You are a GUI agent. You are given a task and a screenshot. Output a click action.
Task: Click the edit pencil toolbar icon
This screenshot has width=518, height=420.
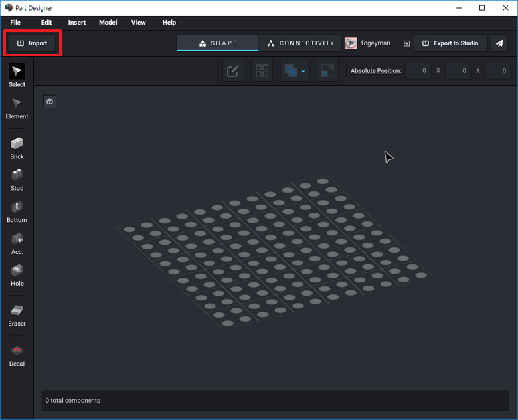pos(233,70)
